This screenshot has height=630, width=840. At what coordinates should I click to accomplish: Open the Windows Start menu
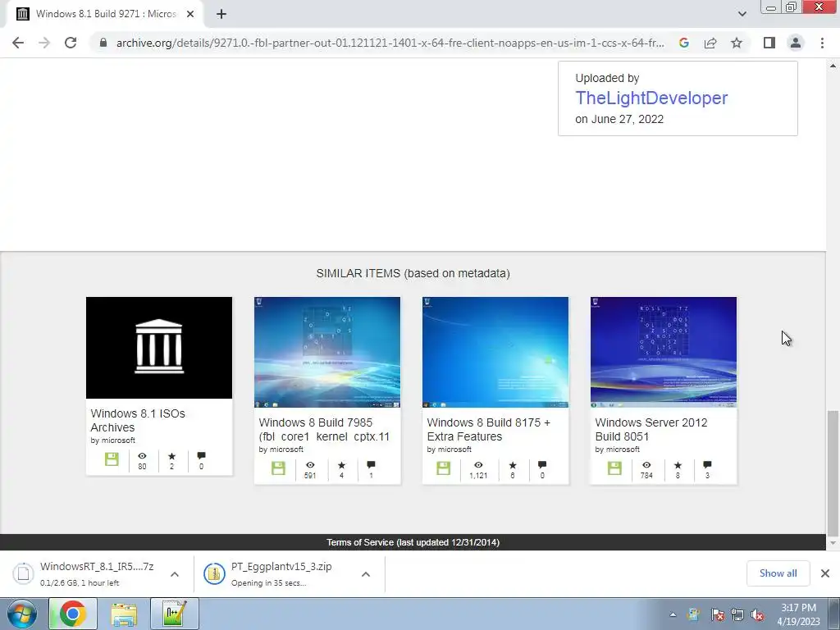pos(21,614)
